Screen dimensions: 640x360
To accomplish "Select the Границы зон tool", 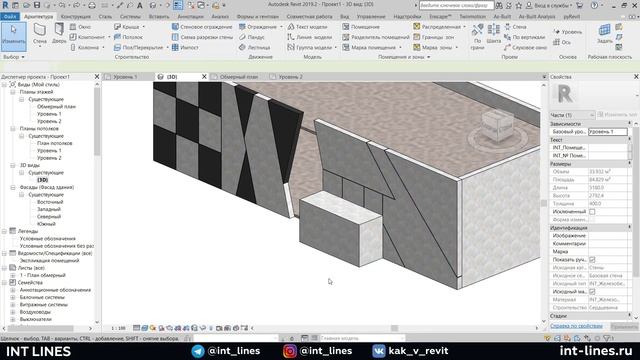I will pyautogui.click(x=433, y=37).
